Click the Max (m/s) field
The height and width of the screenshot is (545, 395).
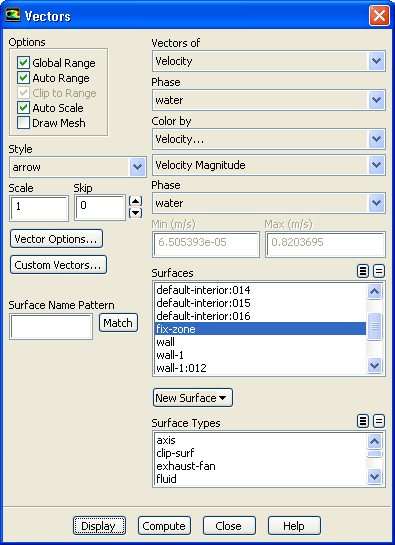(325, 245)
